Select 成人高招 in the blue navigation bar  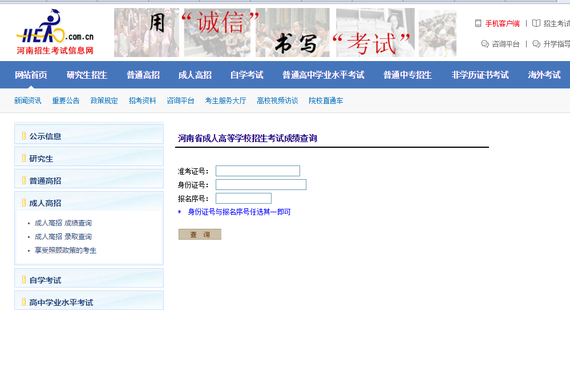pos(195,75)
